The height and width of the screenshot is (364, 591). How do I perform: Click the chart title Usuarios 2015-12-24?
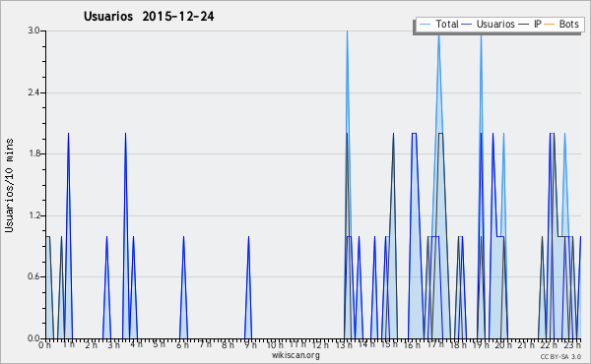pos(149,17)
